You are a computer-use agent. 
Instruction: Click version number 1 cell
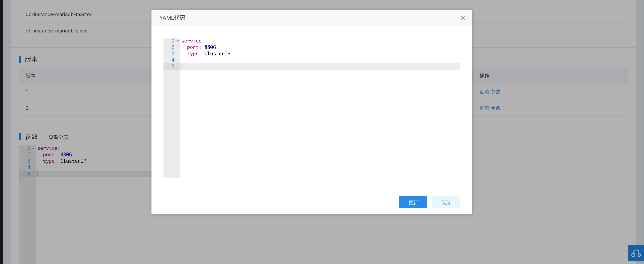click(x=27, y=92)
